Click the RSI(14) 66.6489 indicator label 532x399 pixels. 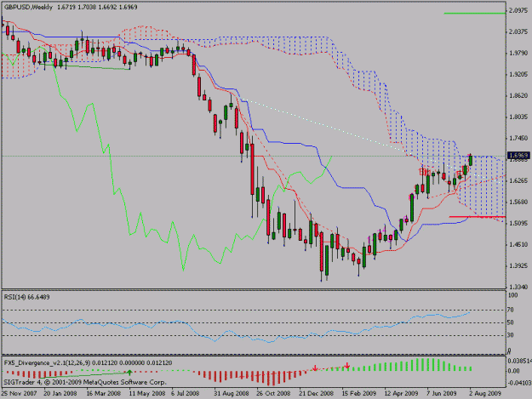[x=26, y=297]
